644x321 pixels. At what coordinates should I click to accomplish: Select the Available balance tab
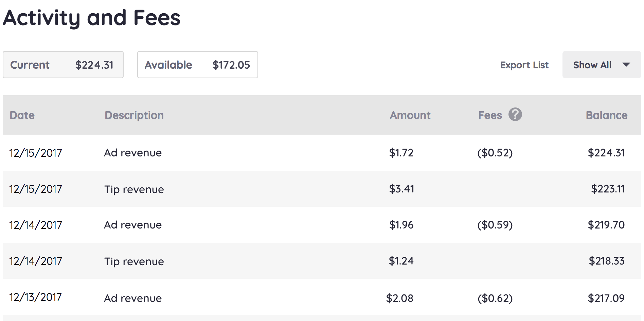197,65
